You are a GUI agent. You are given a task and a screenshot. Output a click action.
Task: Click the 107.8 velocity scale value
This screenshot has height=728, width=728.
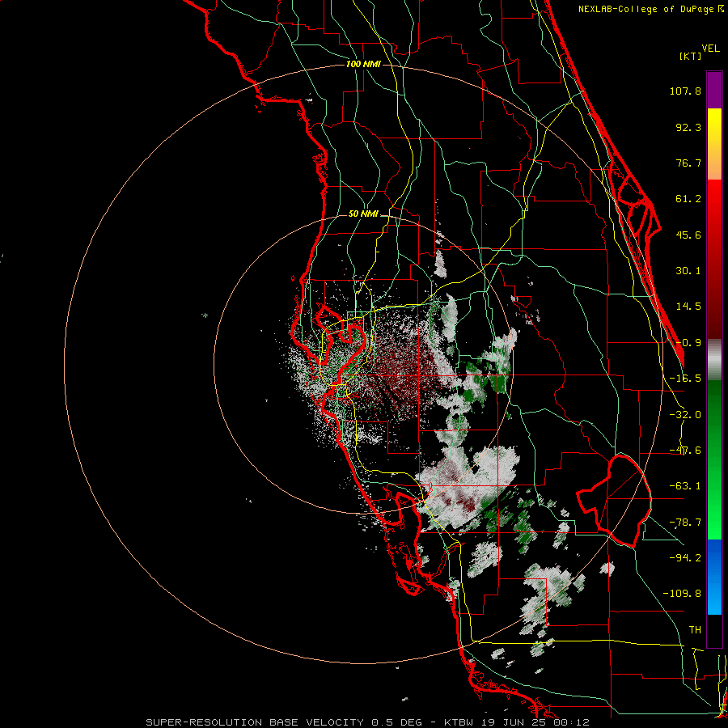[685, 91]
